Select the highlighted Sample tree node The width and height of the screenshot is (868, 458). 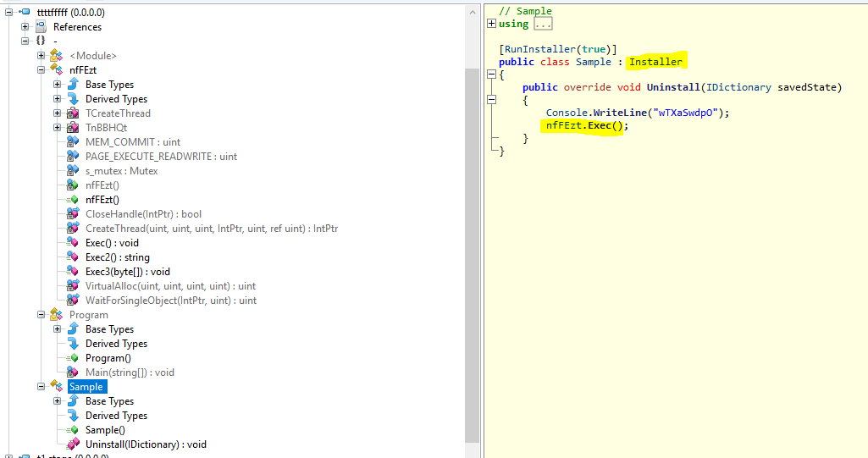click(87, 386)
